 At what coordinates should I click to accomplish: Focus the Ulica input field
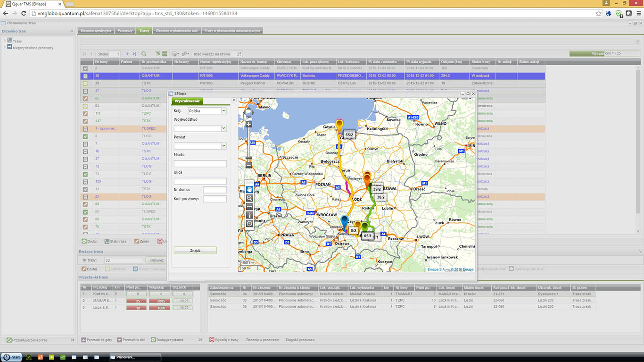tap(200, 181)
